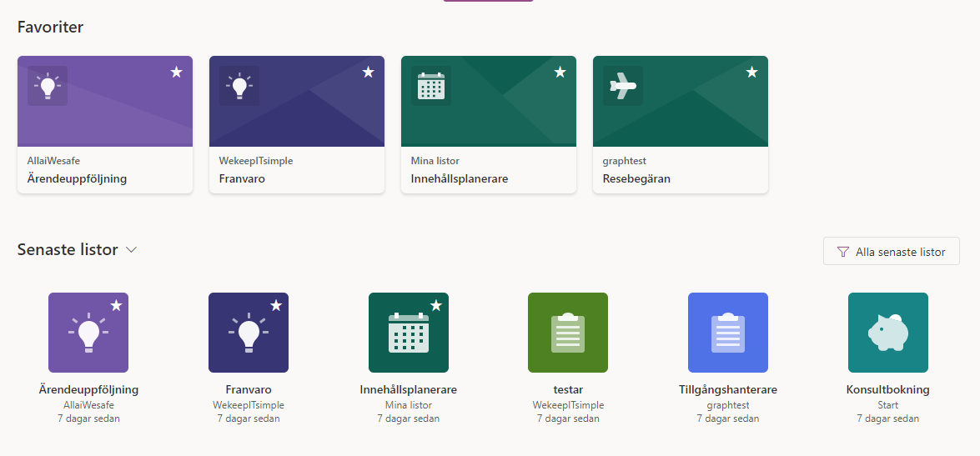Click the Senaste listor heading
The width and height of the screenshot is (980, 456).
click(x=68, y=250)
